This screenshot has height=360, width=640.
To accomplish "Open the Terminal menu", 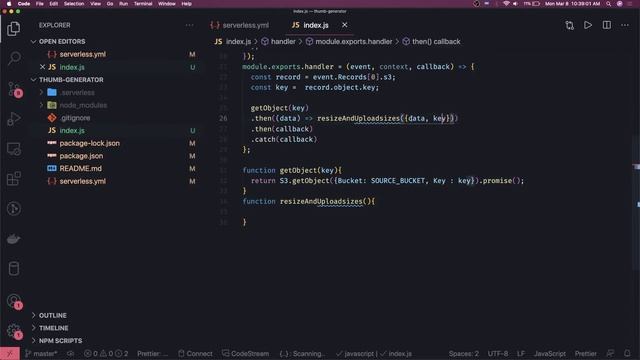I will coord(143,4).
